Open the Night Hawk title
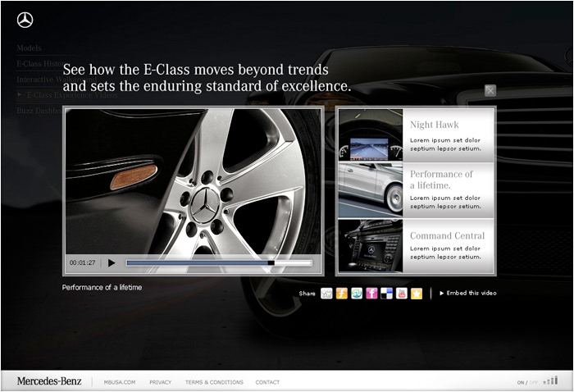574x392 pixels. tap(434, 125)
